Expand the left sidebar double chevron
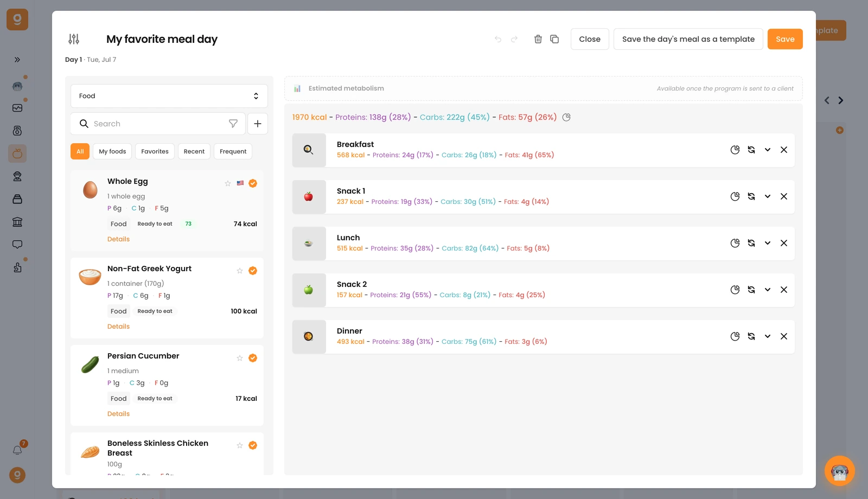The width and height of the screenshot is (868, 499). 17,60
